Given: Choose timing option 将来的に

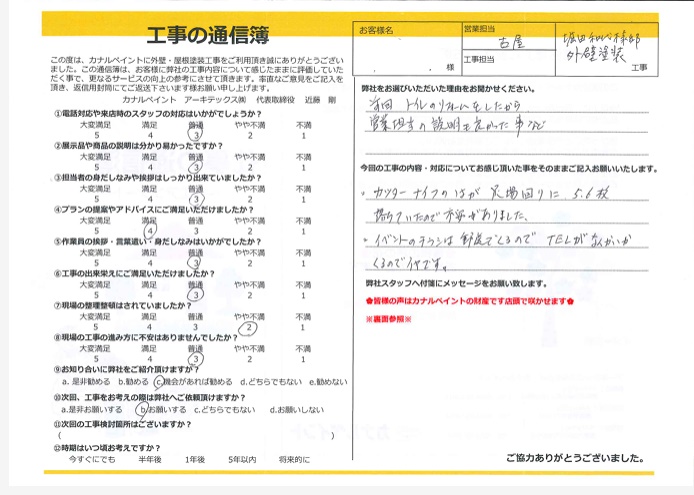Looking at the screenshot, I should (x=295, y=458).
